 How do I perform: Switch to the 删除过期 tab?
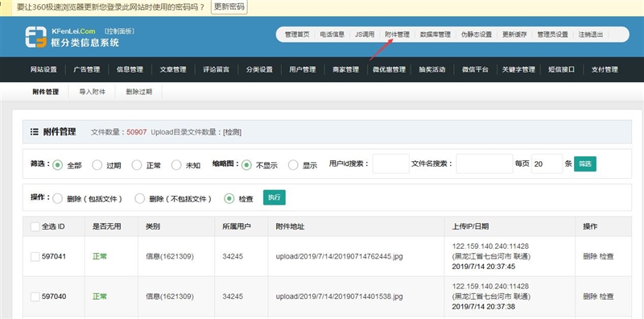[138, 92]
